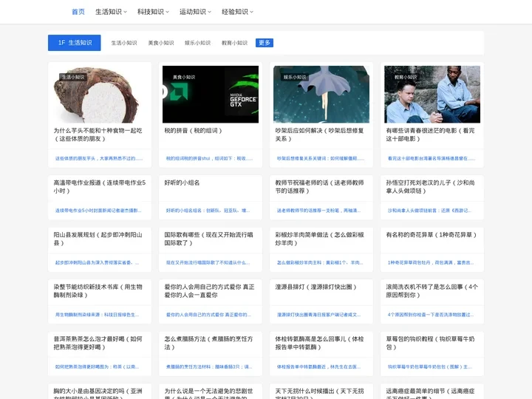Click the blue summary under 有名称的奇花异草
Image resolution: width=532 pixels, height=399 pixels.
click(431, 262)
